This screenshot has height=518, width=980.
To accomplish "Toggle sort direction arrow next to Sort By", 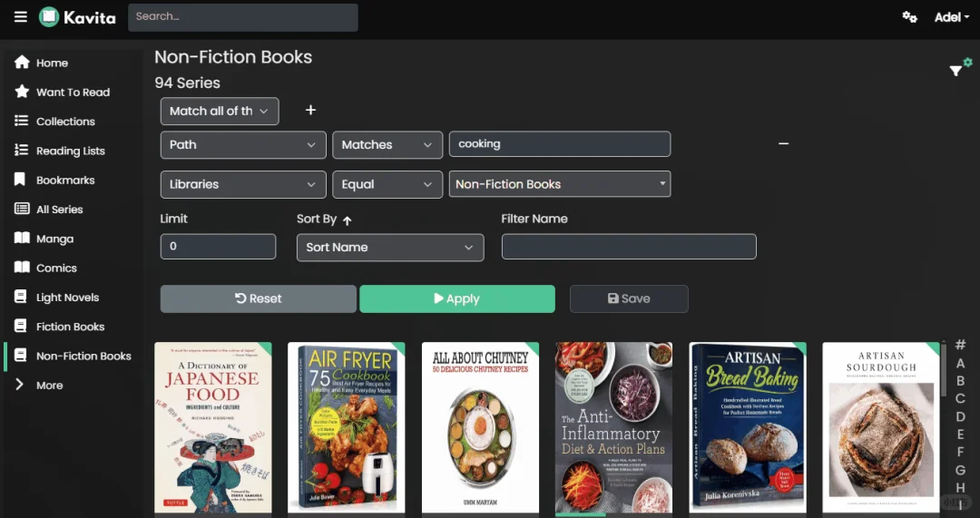I will coord(348,220).
